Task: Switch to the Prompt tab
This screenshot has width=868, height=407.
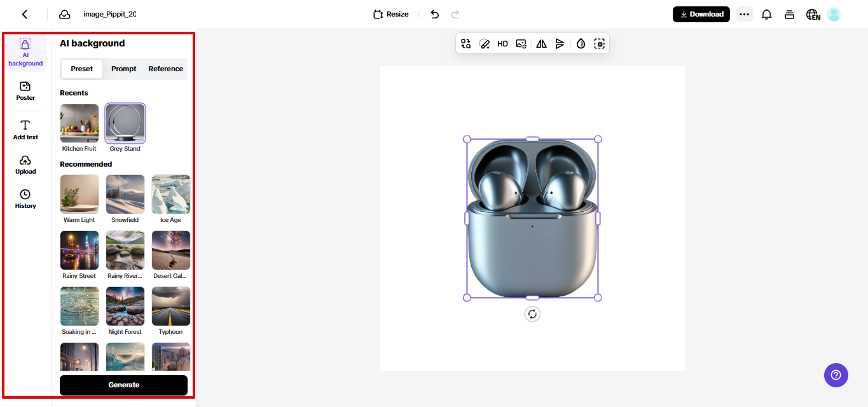Action: click(x=123, y=69)
